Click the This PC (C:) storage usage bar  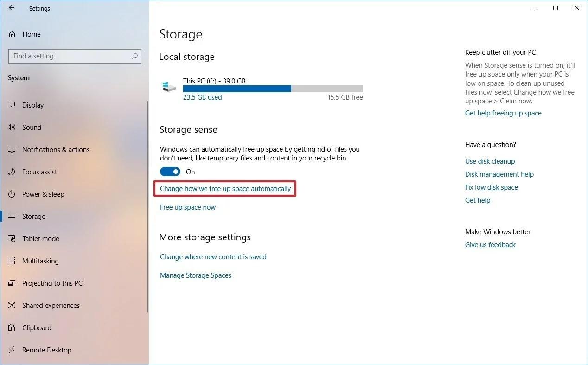[273, 89]
